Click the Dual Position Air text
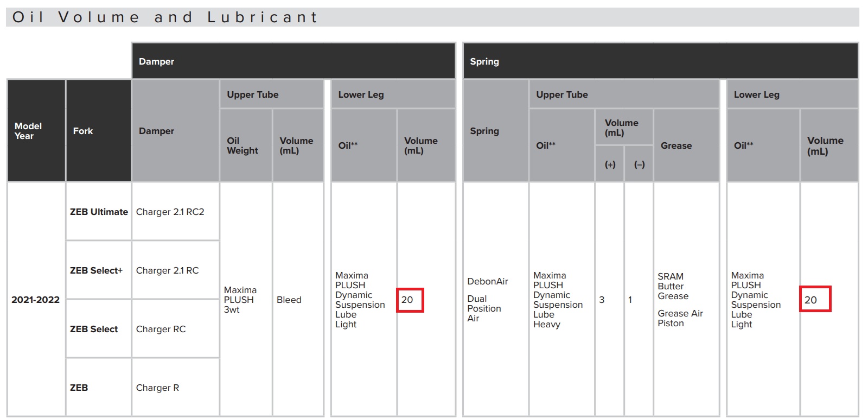Image resolution: width=868 pixels, height=418 pixels. click(x=484, y=308)
